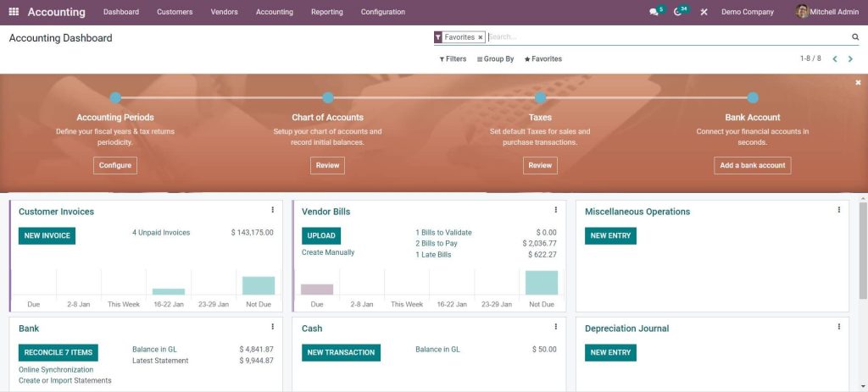Image resolution: width=868 pixels, height=392 pixels.
Task: Click the vertical scrollbar thumb
Action: 863,251
